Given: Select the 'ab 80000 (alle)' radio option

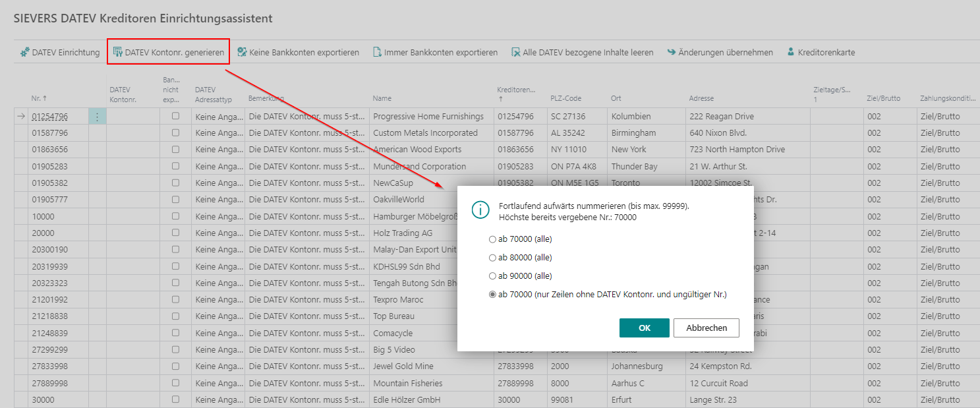Looking at the screenshot, I should click(x=492, y=258).
